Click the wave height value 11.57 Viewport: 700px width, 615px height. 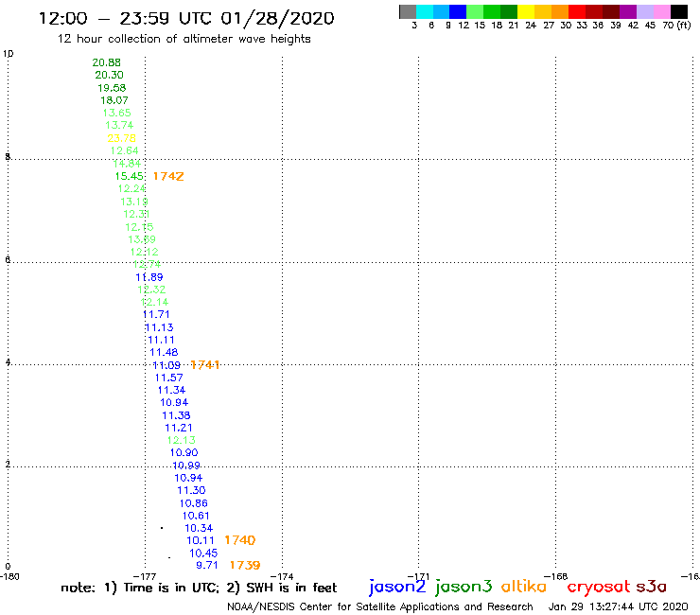click(168, 378)
